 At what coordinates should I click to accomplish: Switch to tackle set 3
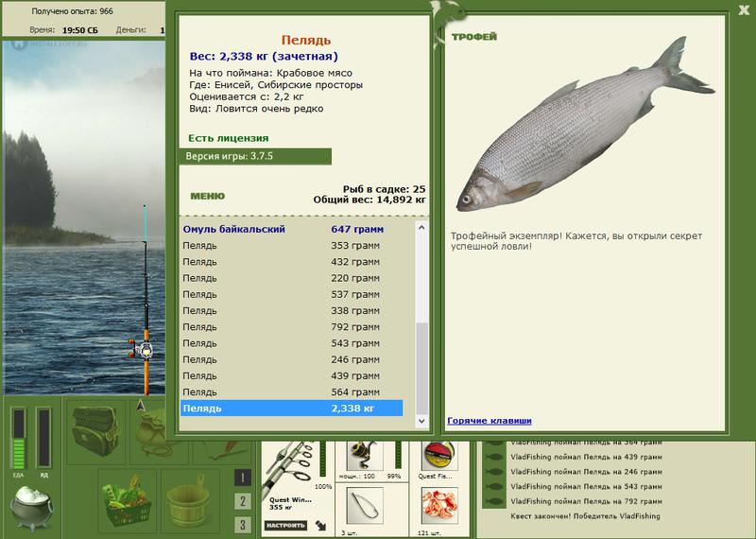(243, 525)
